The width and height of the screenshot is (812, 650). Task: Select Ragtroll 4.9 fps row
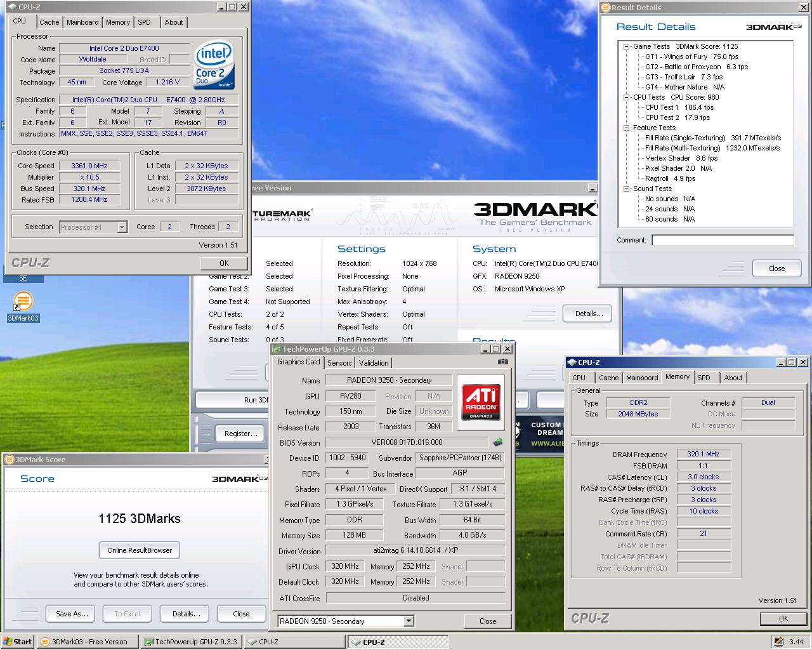click(670, 178)
